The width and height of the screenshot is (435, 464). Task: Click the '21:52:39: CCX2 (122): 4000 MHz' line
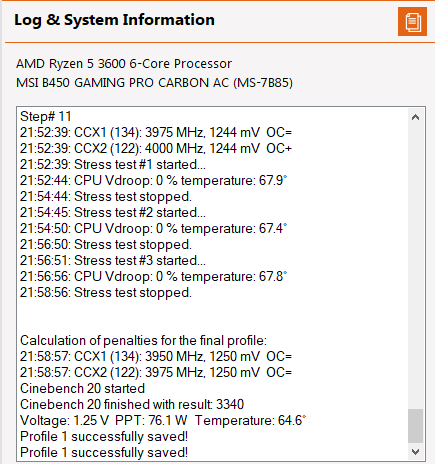point(156,148)
